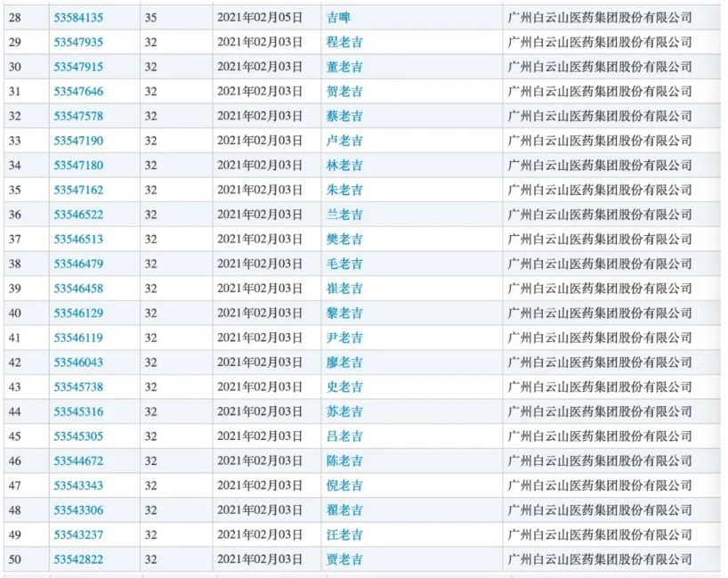
Task: Open application number 53543237
Action: tap(78, 534)
